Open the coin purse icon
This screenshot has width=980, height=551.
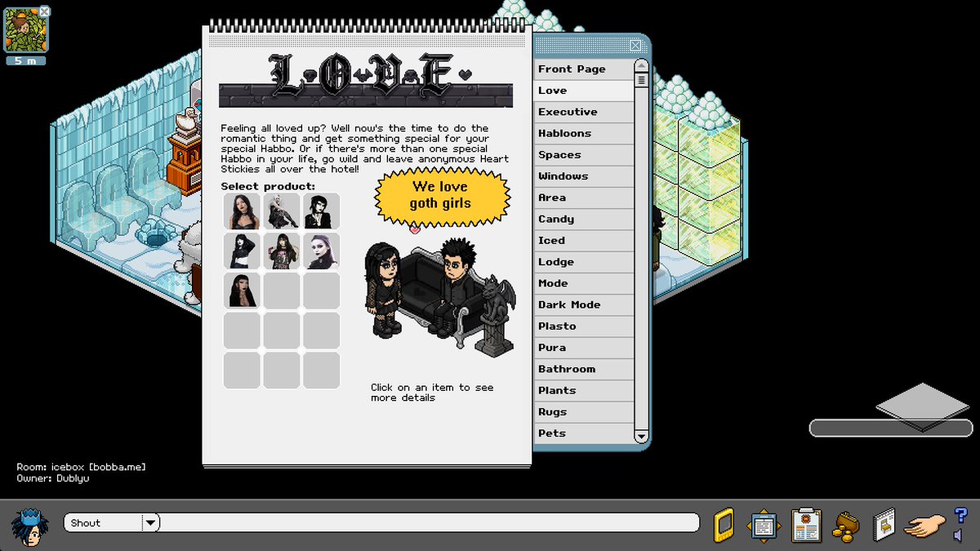pyautogui.click(x=845, y=527)
